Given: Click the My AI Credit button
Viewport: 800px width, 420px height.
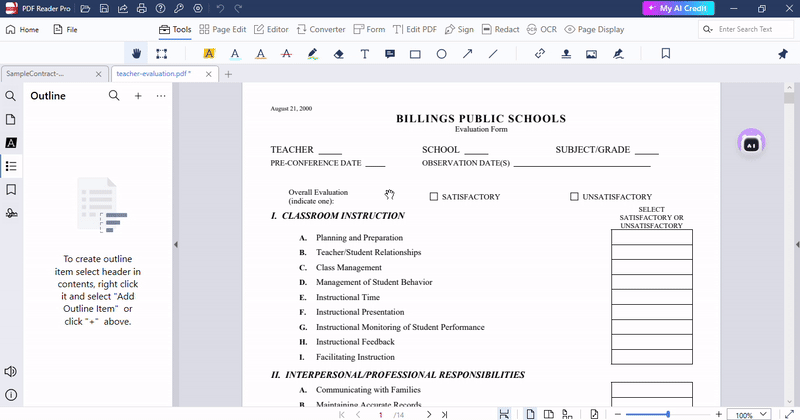Looking at the screenshot, I should pos(678,8).
